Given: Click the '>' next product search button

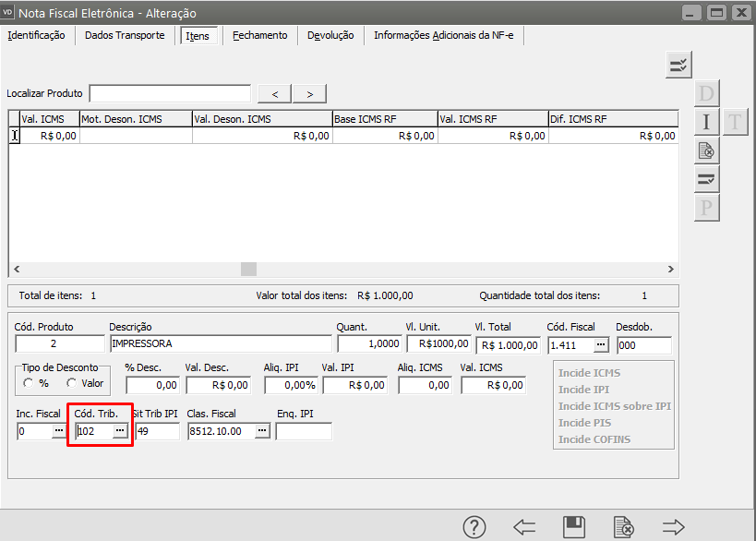Looking at the screenshot, I should pyautogui.click(x=310, y=93).
